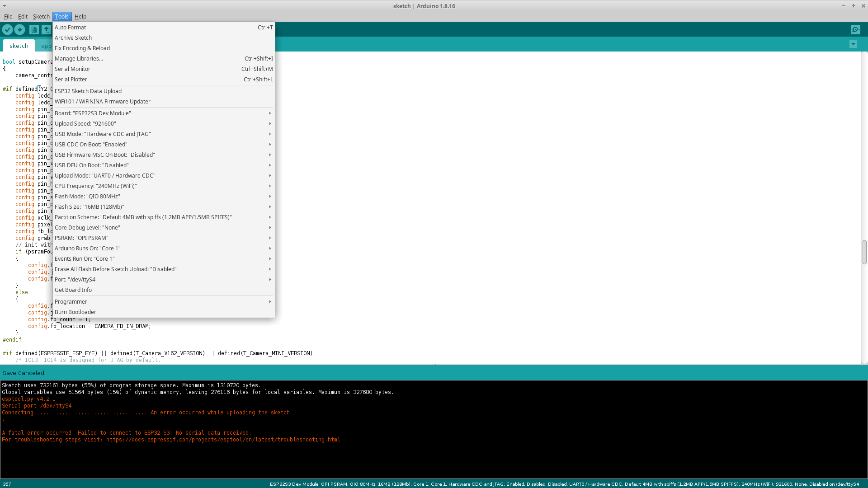Image resolution: width=868 pixels, height=488 pixels.
Task: Open the File menu
Action: pos(8,16)
